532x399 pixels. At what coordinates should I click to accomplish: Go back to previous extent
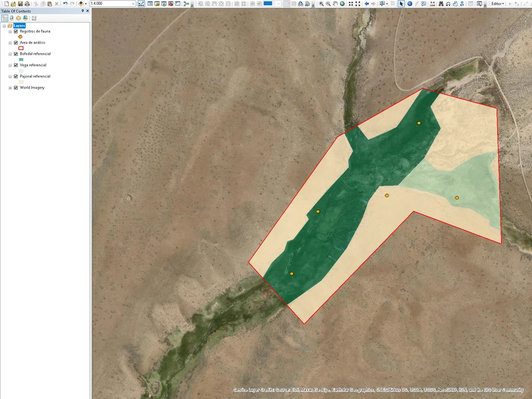pyautogui.click(x=367, y=4)
